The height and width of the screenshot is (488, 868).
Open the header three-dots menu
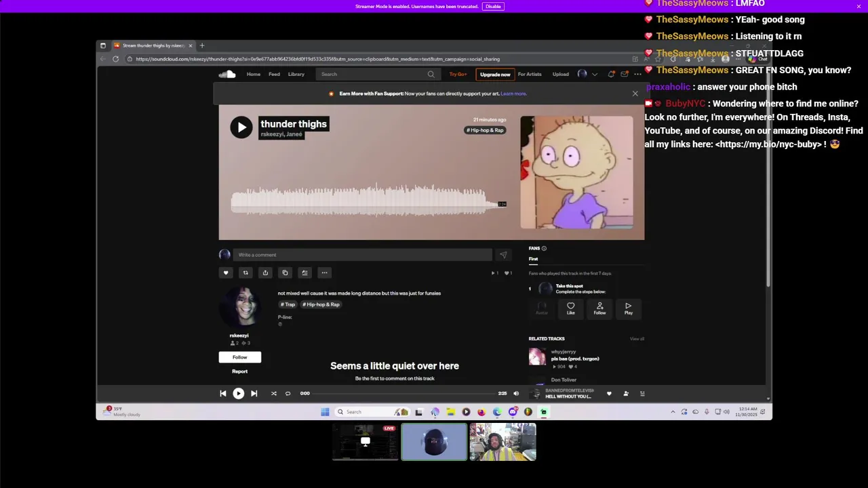tap(637, 74)
